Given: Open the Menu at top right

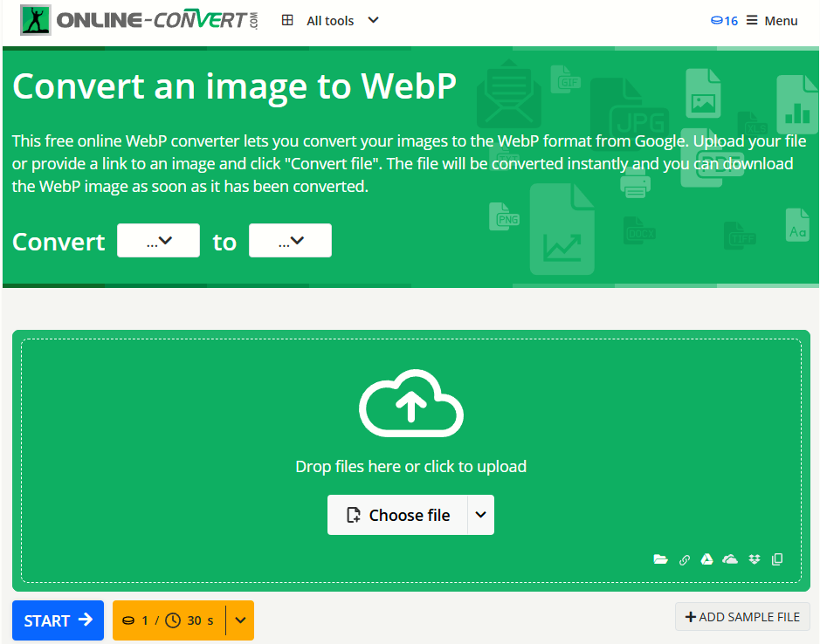Looking at the screenshot, I should pyautogui.click(x=771, y=20).
